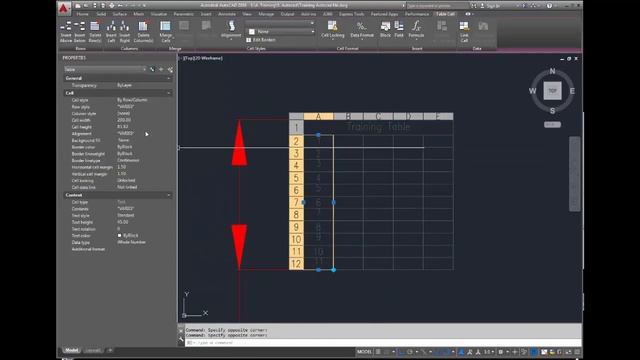Screen dimensions: 640x360
Task: Switch to Manage ribbon tab
Action: (266, 14)
